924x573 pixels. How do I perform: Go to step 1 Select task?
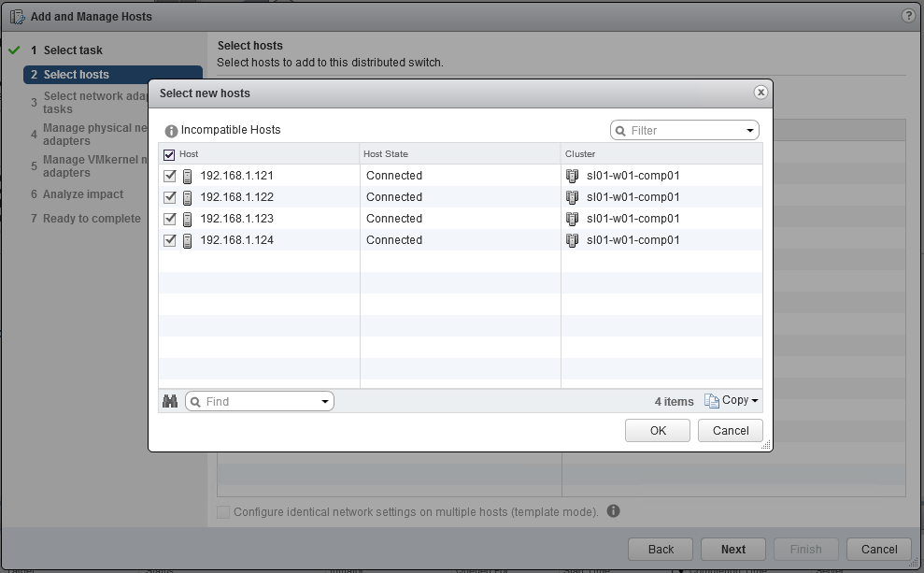(66, 50)
